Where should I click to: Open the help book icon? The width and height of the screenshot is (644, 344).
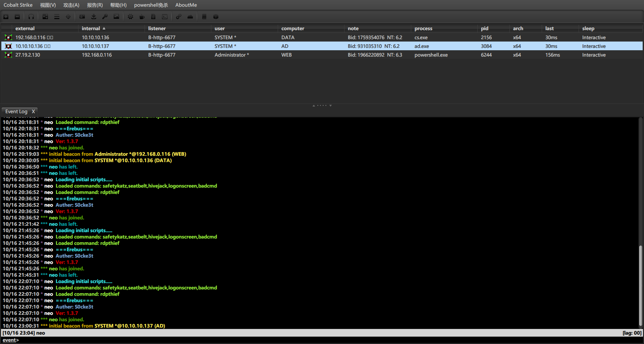click(x=204, y=17)
